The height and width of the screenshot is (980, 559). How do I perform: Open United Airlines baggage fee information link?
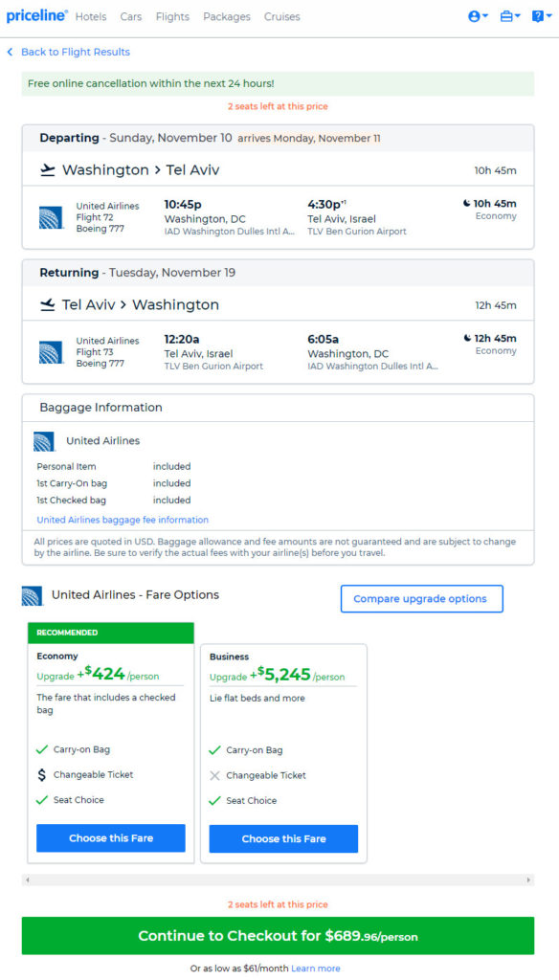[123, 520]
